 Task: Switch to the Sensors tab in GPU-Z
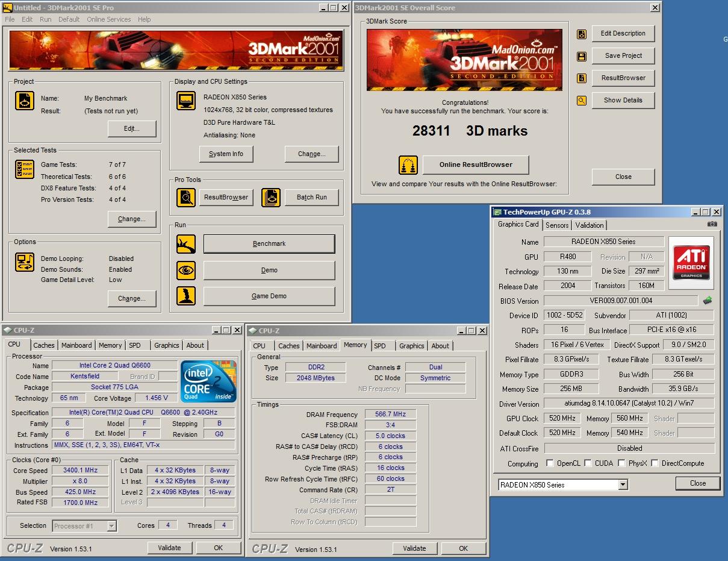click(x=557, y=225)
